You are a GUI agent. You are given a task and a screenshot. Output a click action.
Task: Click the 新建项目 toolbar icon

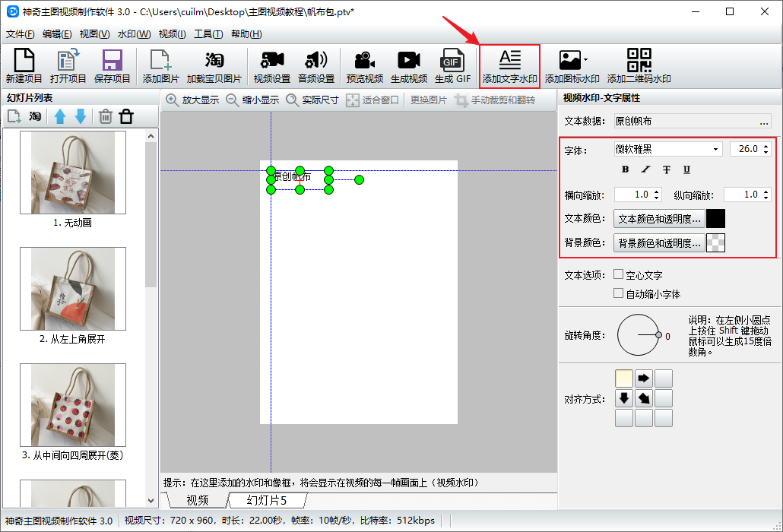[24, 66]
